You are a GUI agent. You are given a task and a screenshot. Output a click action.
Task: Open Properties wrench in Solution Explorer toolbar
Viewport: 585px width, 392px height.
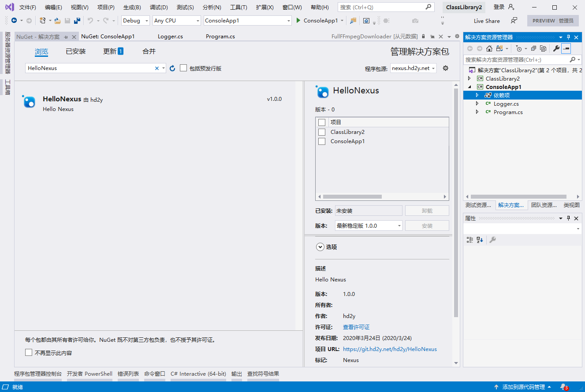tap(556, 48)
